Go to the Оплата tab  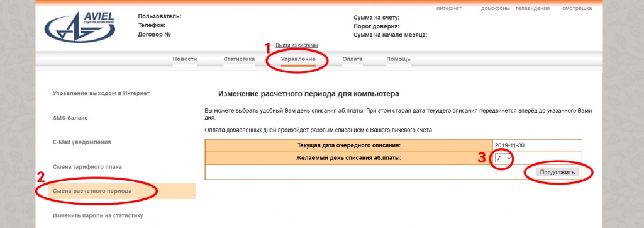point(352,59)
